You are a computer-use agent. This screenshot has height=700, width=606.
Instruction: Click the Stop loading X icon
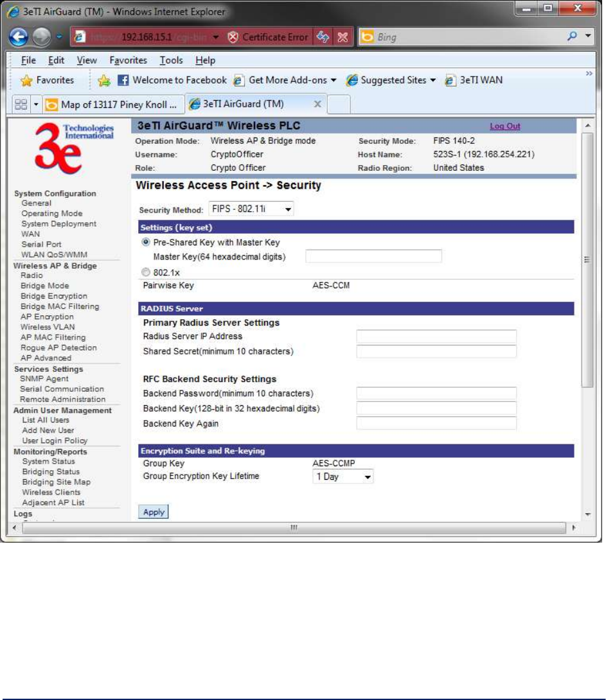pos(343,37)
